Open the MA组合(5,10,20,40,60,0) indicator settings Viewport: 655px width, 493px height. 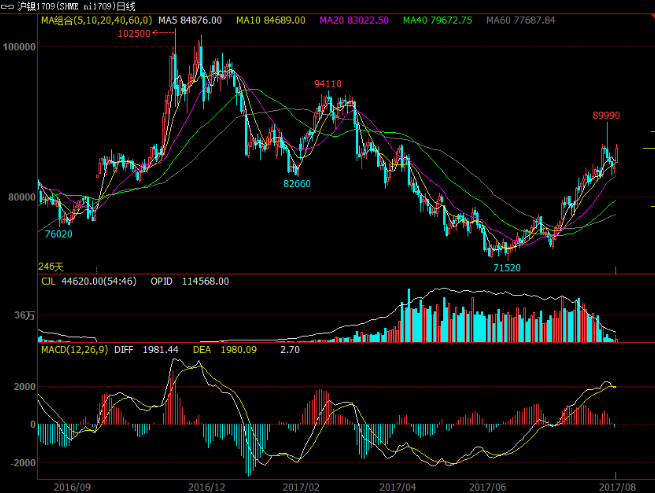[95, 20]
